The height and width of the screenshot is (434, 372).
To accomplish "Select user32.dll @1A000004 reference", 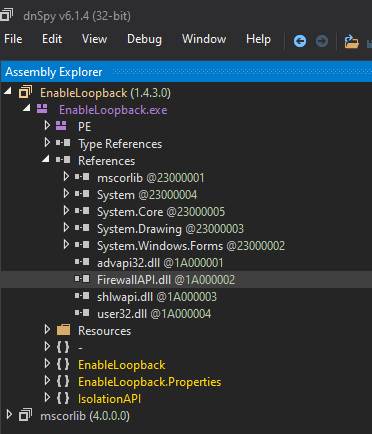I will [x=154, y=314].
